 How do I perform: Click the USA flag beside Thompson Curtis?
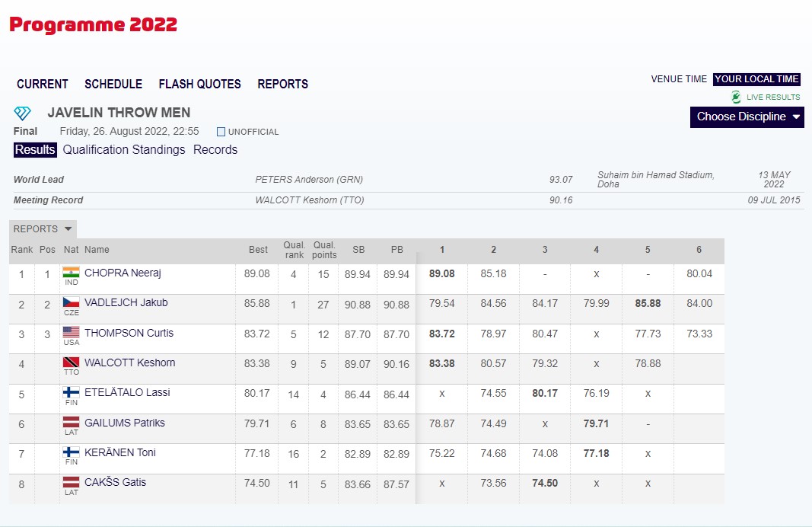coord(71,332)
